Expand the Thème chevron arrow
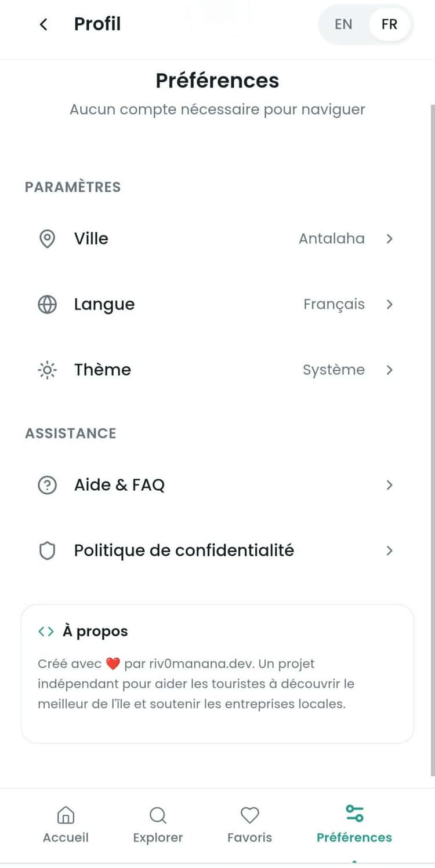435x868 pixels. [x=389, y=370]
